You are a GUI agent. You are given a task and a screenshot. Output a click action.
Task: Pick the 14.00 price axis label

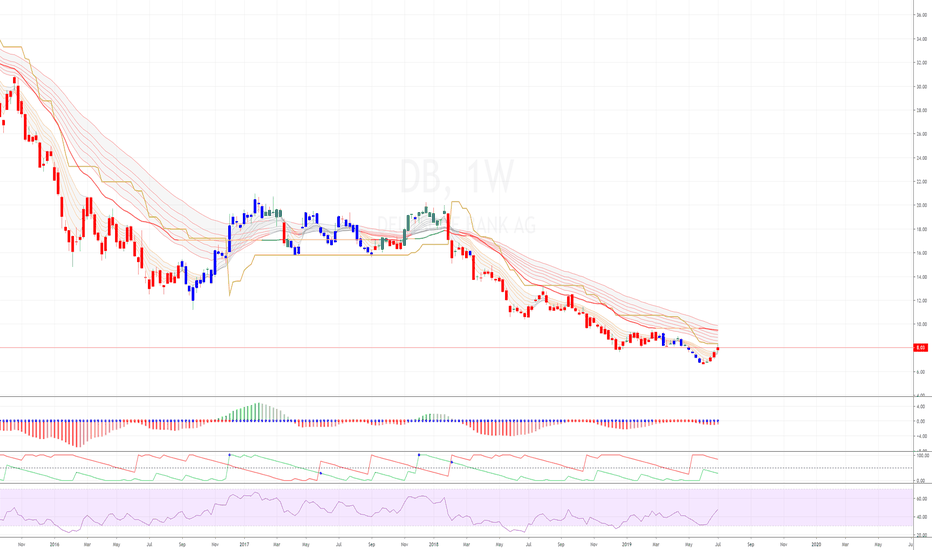point(921,276)
